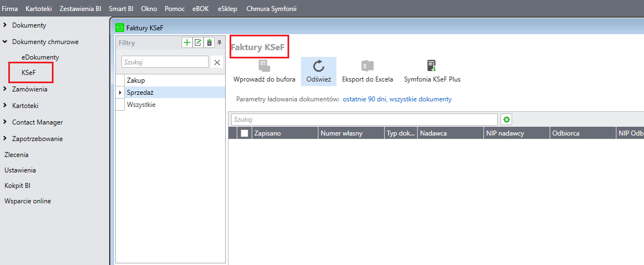644x265 pixels.
Task: Clear the filter search with X button
Action: pos(217,62)
